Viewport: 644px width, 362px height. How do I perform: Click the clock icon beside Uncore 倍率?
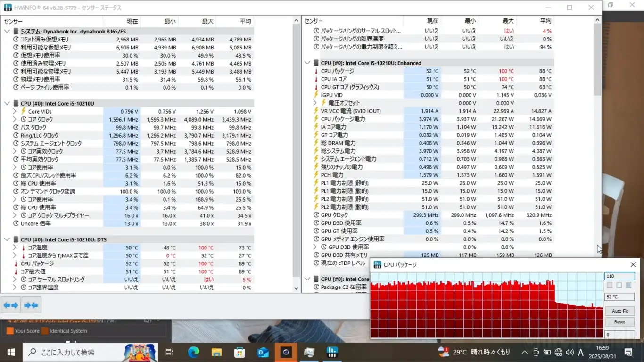[16, 223]
